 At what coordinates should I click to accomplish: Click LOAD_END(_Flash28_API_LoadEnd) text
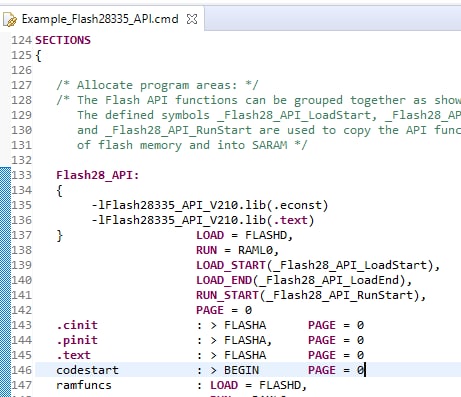304,280
